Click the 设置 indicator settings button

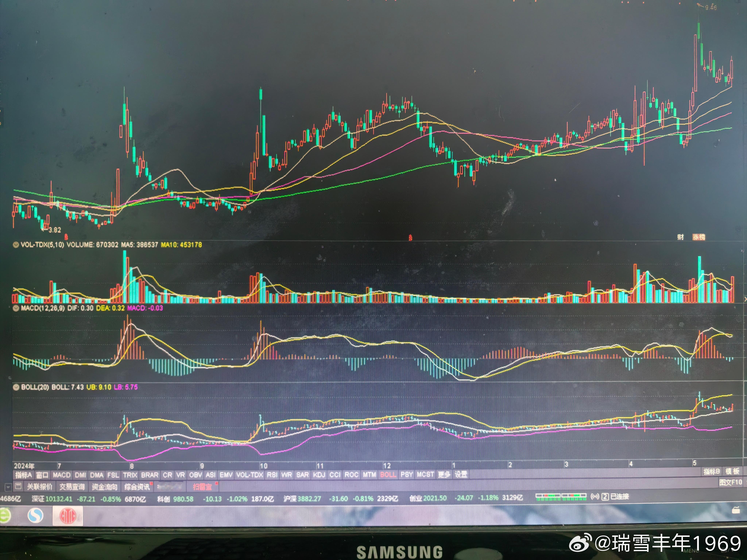461,475
